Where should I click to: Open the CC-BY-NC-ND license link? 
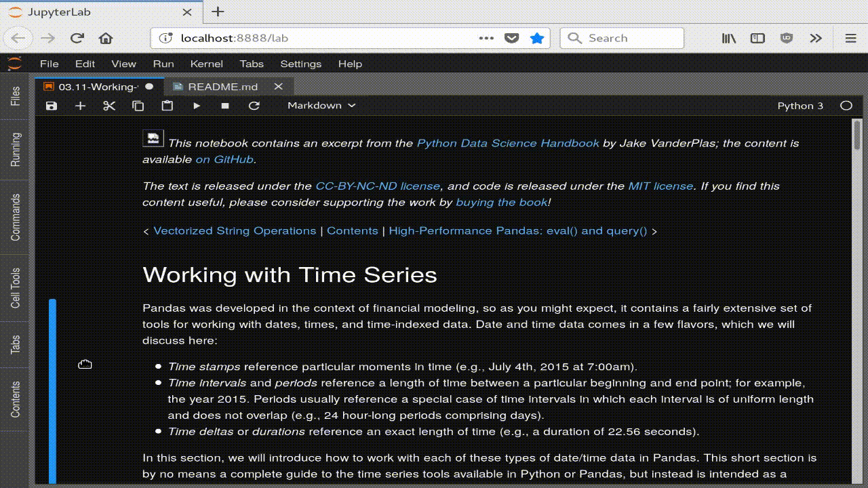coord(378,186)
